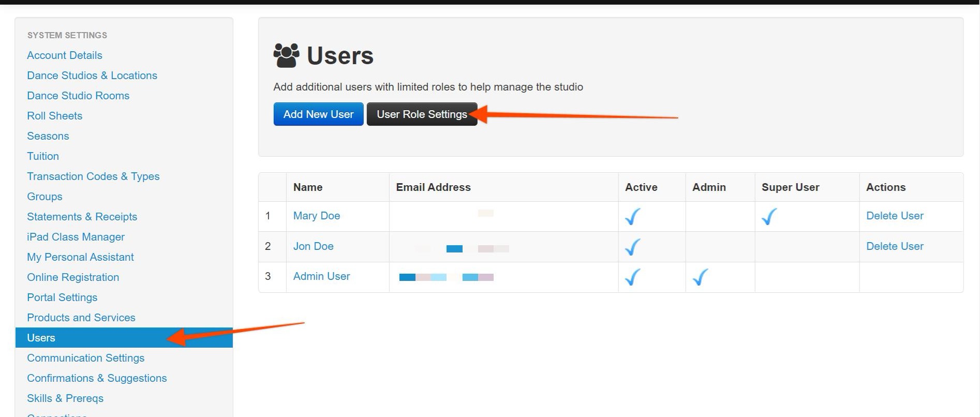Go to Account Details settings

(65, 55)
